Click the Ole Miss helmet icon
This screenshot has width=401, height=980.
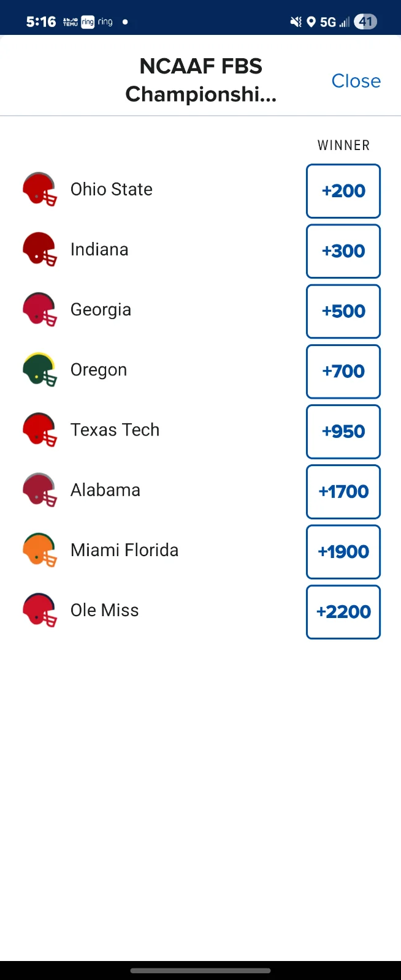tap(39, 610)
